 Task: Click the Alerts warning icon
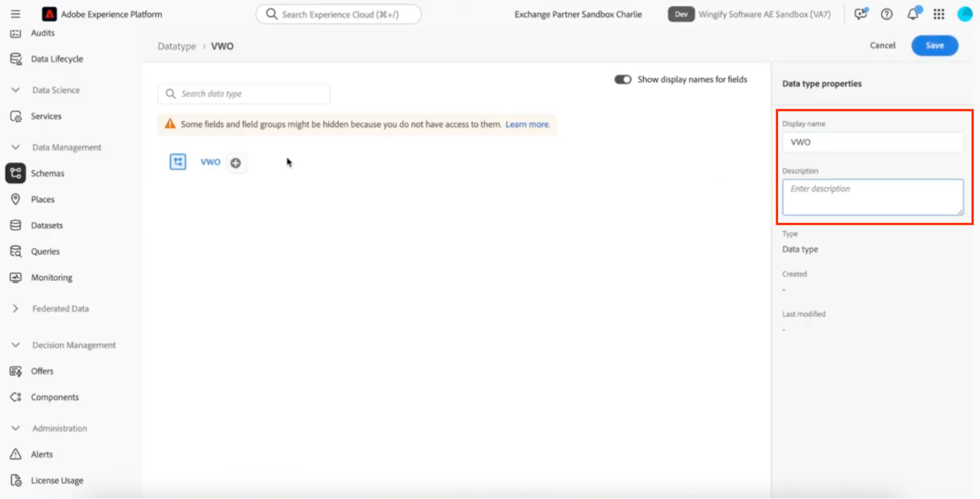[x=16, y=454]
